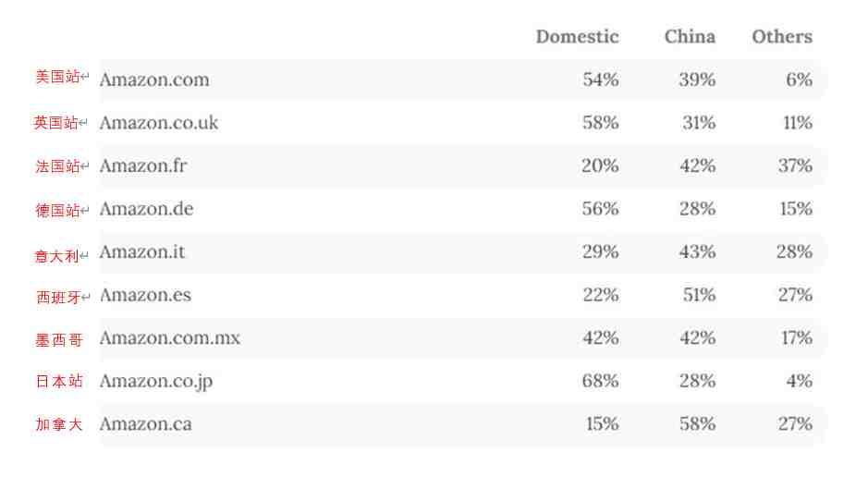
Task: Click the 51% China value for Amazon.es
Action: tap(699, 295)
